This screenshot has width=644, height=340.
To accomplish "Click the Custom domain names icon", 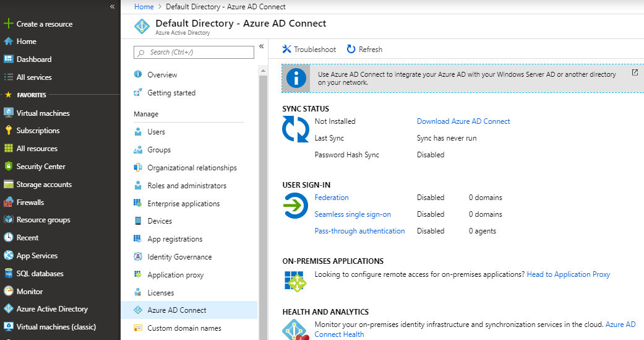I will pos(138,328).
